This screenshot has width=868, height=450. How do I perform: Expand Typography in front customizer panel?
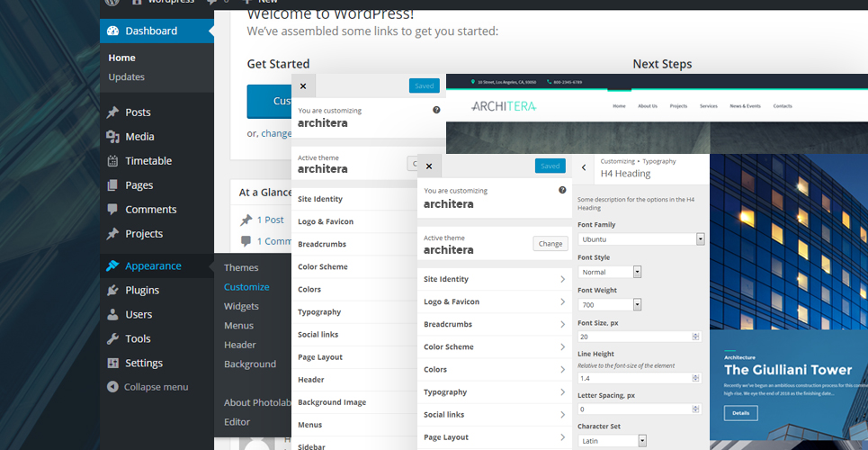pos(495,392)
